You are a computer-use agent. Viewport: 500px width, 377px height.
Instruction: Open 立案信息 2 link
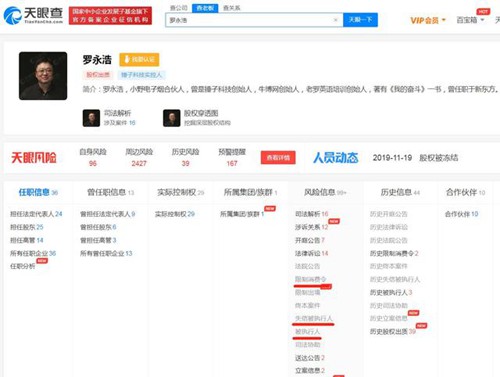pyautogui.click(x=310, y=370)
